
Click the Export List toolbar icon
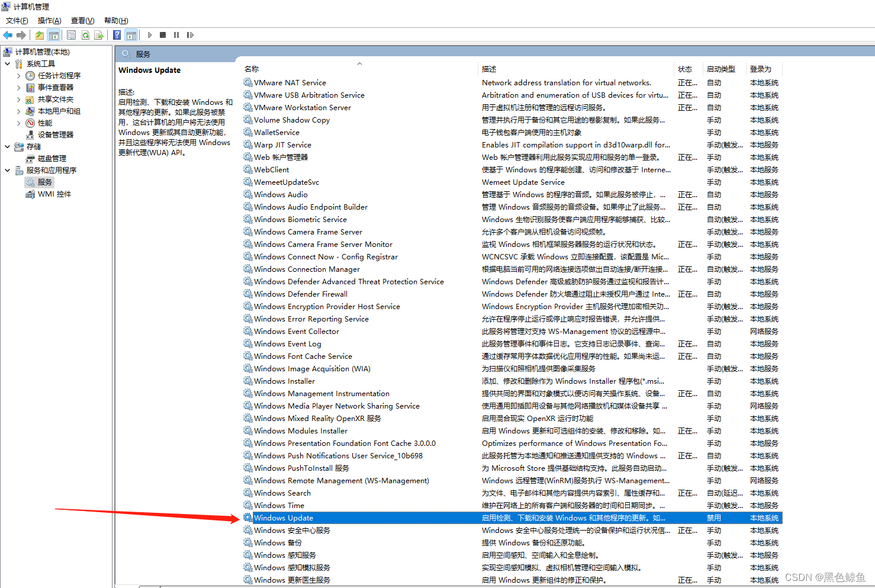pos(99,35)
